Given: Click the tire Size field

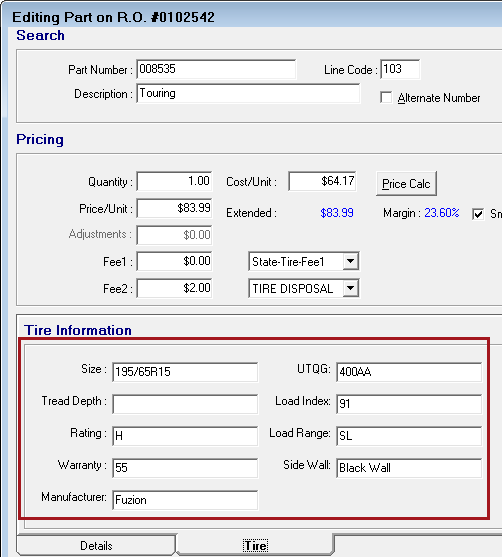Looking at the screenshot, I should click(x=185, y=372).
